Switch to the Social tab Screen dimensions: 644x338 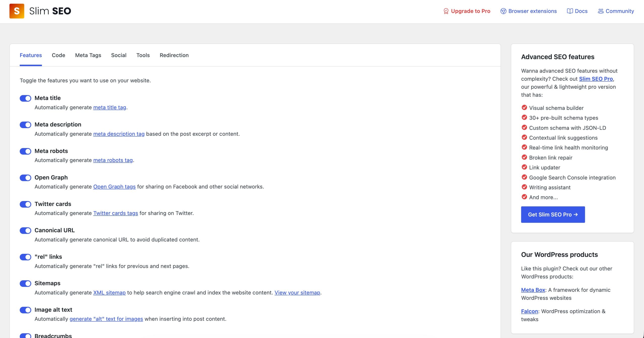point(119,55)
